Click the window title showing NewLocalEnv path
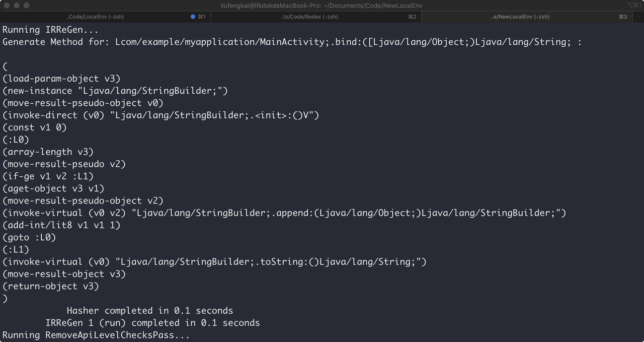The width and height of the screenshot is (644, 342). pos(321,5)
